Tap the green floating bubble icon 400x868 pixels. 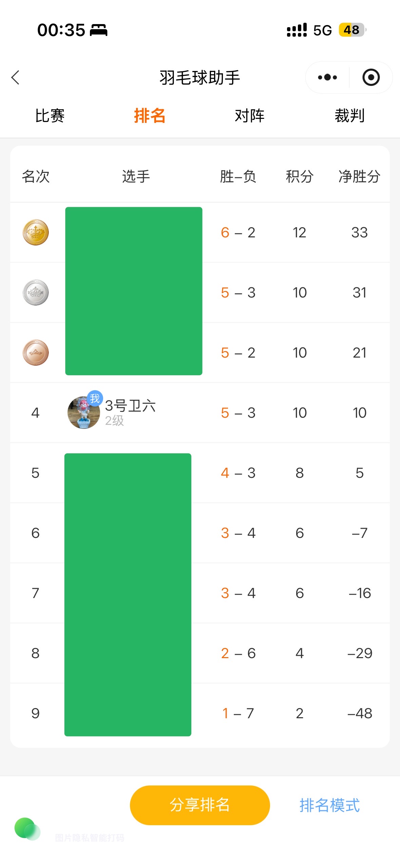point(27,829)
